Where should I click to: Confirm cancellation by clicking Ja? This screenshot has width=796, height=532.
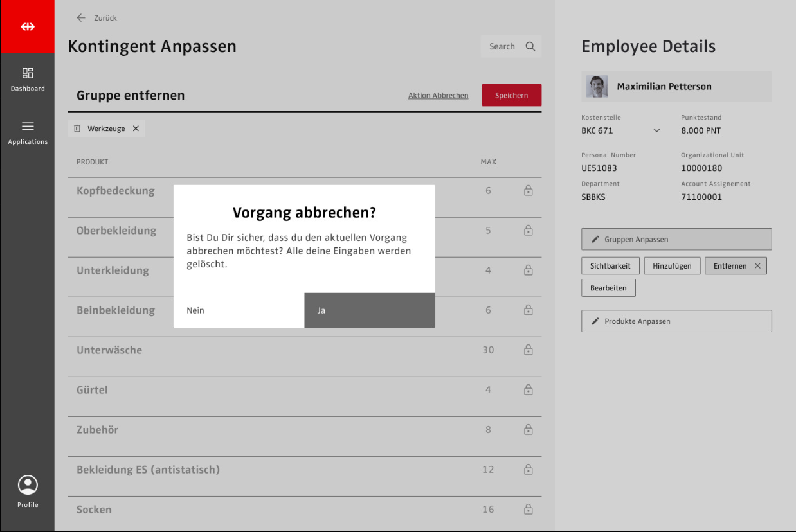click(370, 310)
